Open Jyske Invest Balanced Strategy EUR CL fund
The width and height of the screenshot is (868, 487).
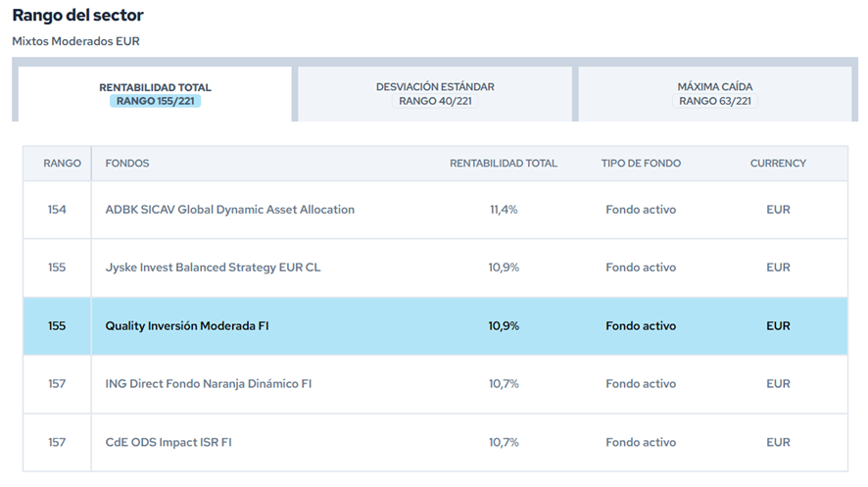(x=213, y=268)
